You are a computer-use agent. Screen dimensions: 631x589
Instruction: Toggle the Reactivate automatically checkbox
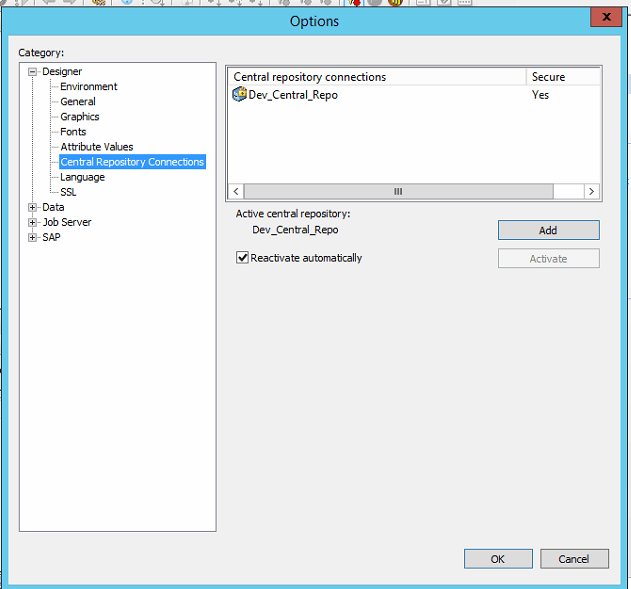(x=242, y=258)
